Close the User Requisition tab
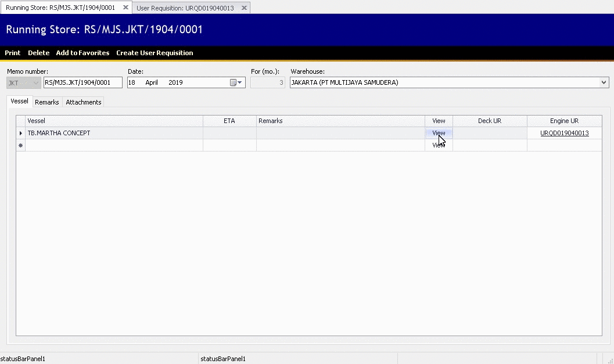Image resolution: width=614 pixels, height=364 pixels. click(x=244, y=8)
